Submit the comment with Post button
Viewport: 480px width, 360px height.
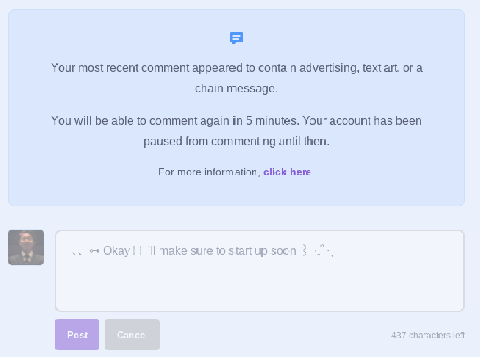click(77, 334)
